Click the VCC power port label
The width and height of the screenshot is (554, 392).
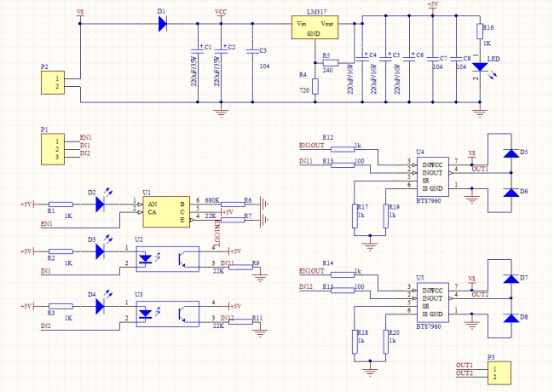click(222, 12)
